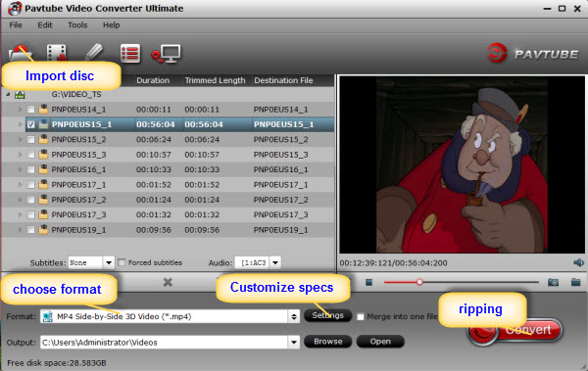
Task: Expand the Output path dropdown arrow
Action: [x=294, y=342]
